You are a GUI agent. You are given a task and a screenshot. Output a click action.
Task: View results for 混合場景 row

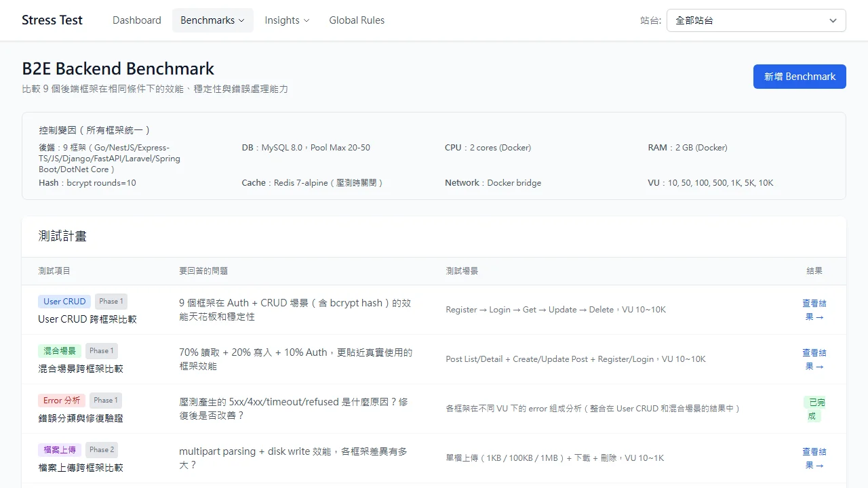click(x=814, y=359)
